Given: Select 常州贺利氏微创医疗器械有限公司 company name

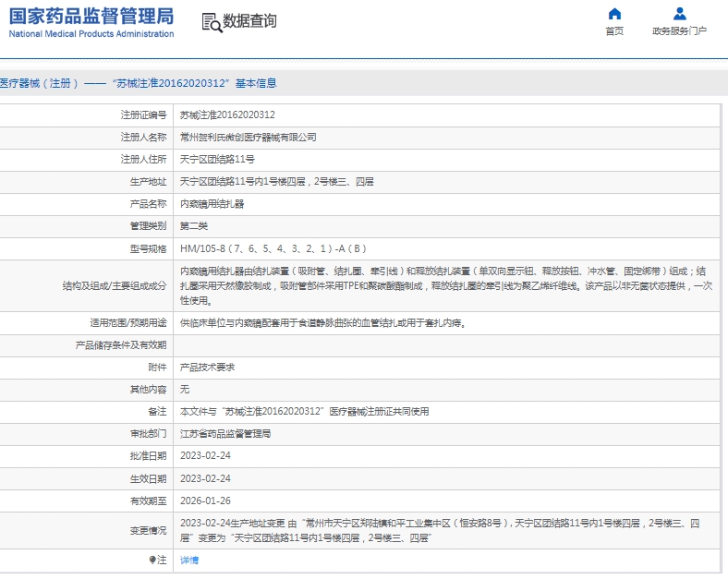Looking at the screenshot, I should 249,138.
